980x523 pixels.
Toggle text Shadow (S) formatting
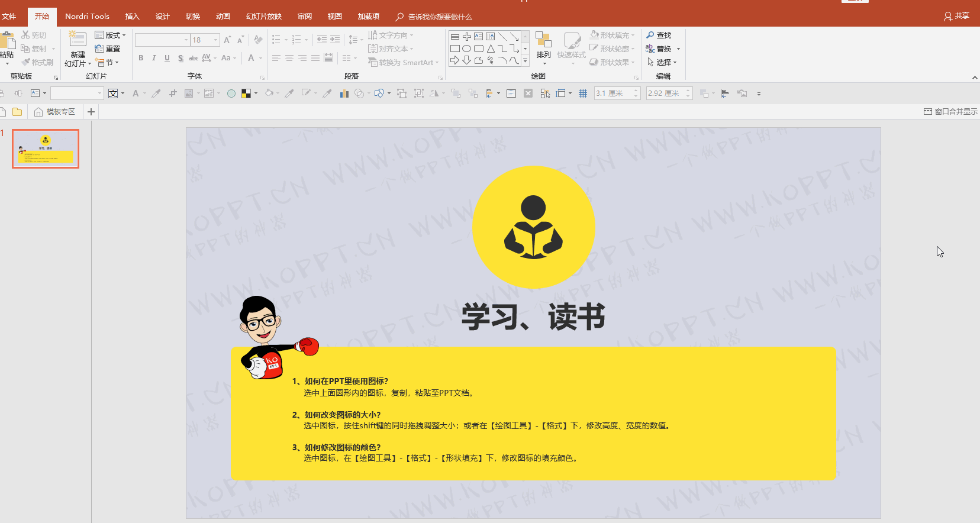coord(180,58)
